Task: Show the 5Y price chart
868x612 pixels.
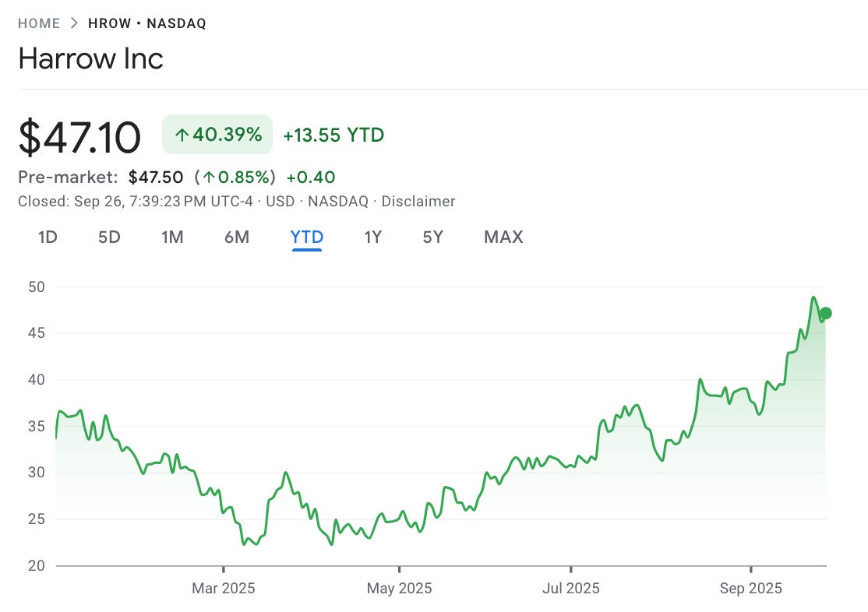Action: pyautogui.click(x=433, y=237)
